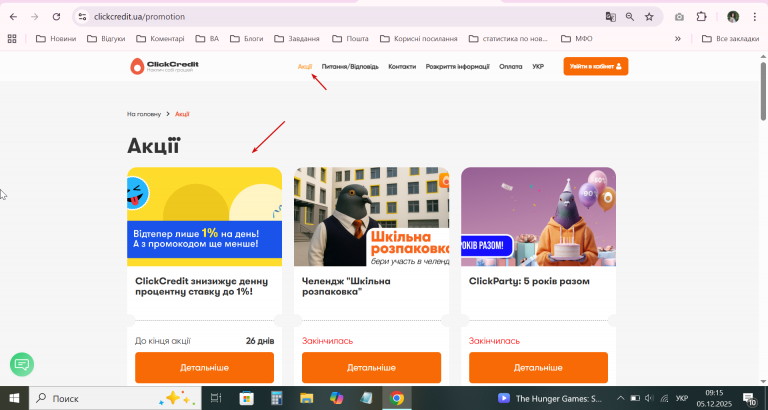Click the Челендж "Шкільна розпаковка" title
Screen dimensions: 768x410
pos(346,287)
